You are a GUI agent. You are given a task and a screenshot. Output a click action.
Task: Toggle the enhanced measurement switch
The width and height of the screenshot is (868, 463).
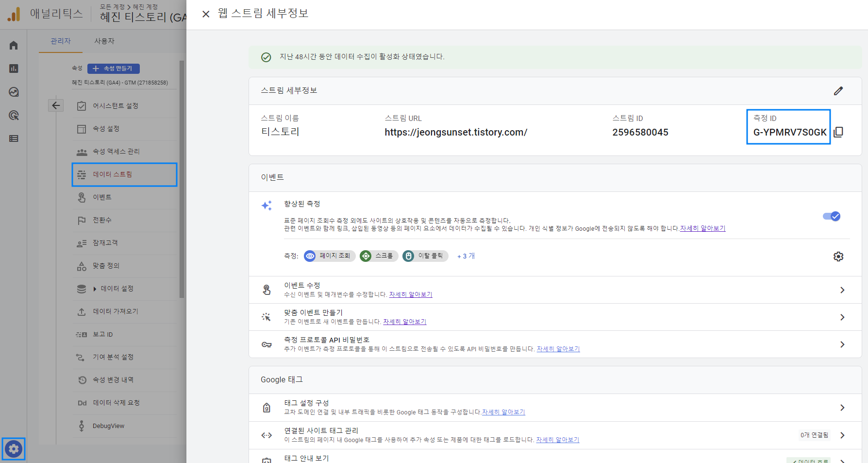click(x=832, y=216)
